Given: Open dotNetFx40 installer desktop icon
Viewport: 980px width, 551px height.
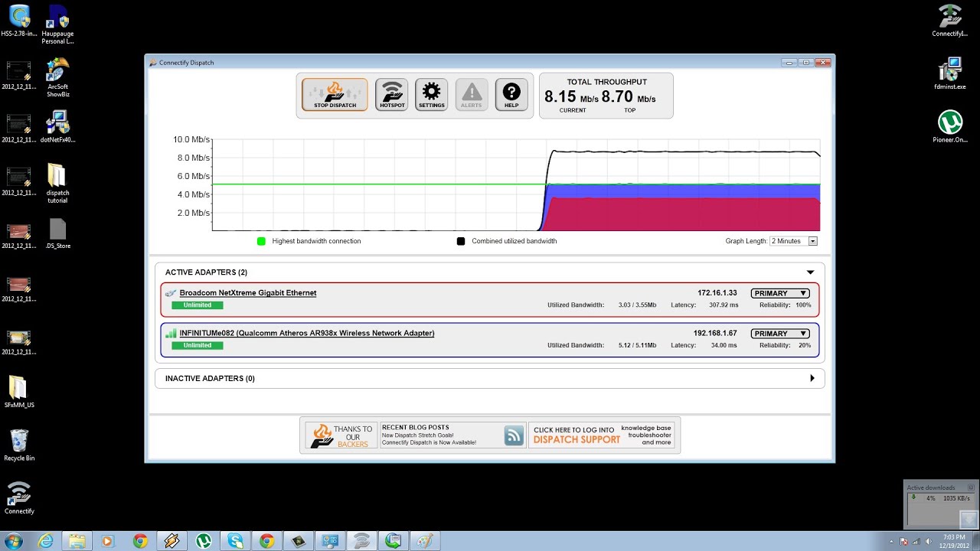Looking at the screenshot, I should (57, 127).
